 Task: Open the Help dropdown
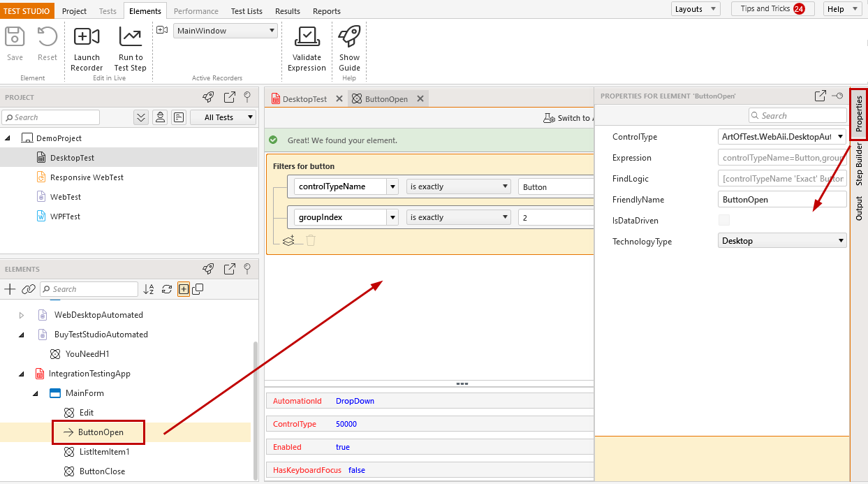843,9
